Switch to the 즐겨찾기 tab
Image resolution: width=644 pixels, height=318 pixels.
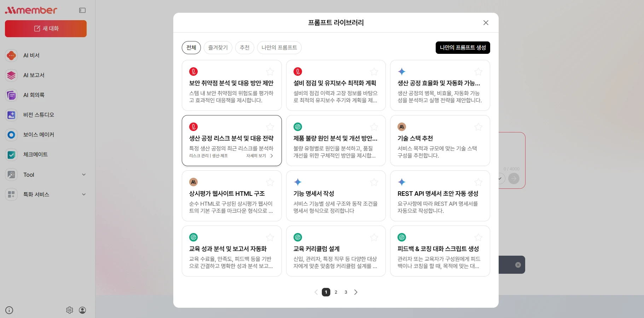(x=218, y=48)
